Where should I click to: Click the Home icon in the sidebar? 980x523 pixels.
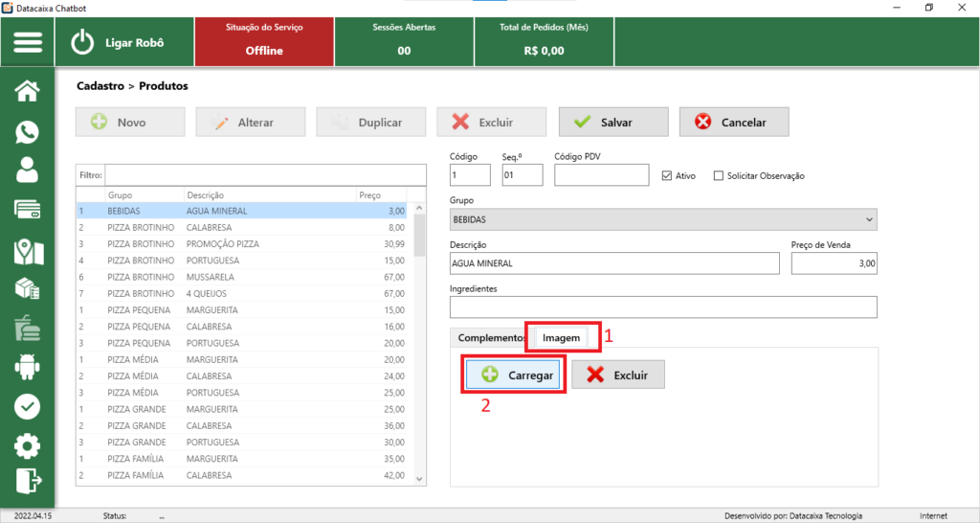coord(28,91)
